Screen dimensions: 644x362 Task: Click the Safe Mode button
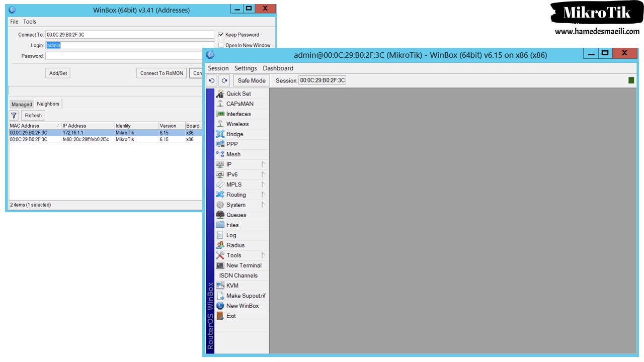[x=252, y=80]
